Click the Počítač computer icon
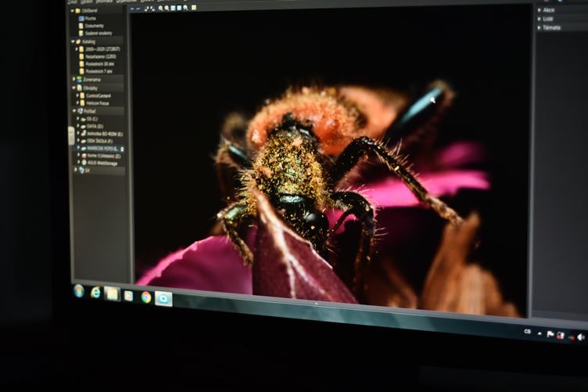The height and width of the screenshot is (392, 588). [x=81, y=111]
